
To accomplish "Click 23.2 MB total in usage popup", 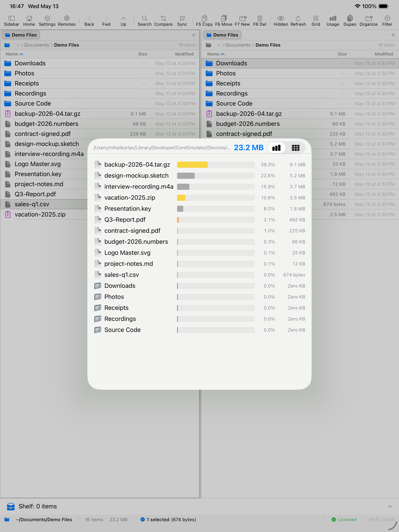I will click(x=249, y=147).
